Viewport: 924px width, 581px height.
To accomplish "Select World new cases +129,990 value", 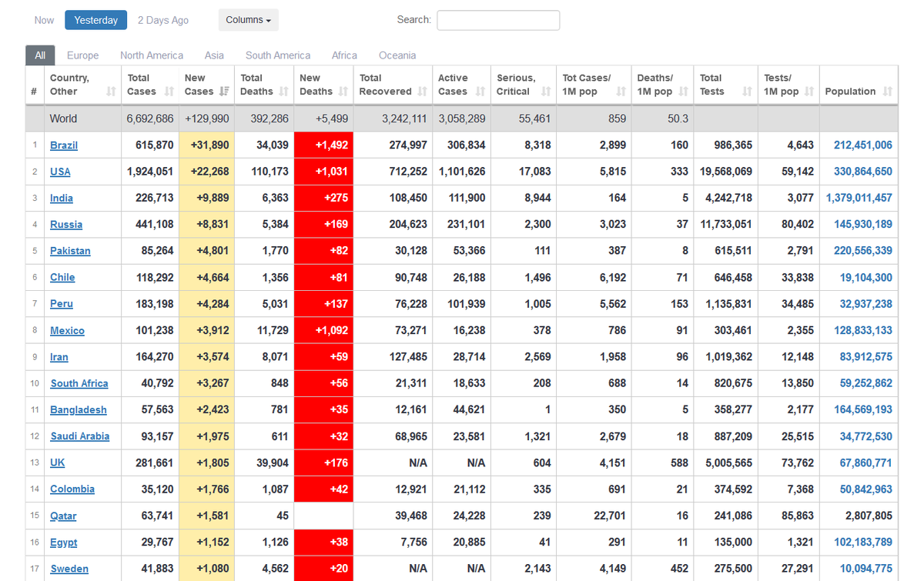I will (x=207, y=119).
